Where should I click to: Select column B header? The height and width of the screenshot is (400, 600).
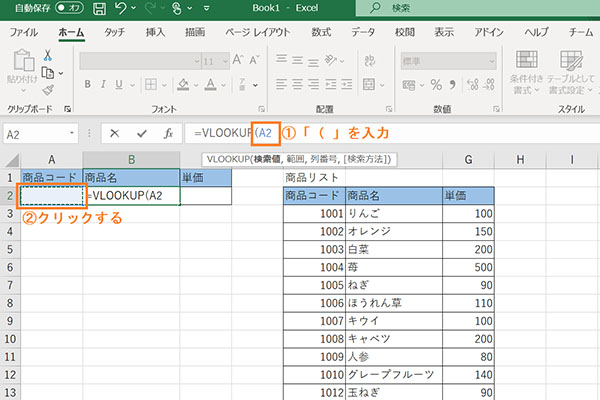[x=131, y=160]
